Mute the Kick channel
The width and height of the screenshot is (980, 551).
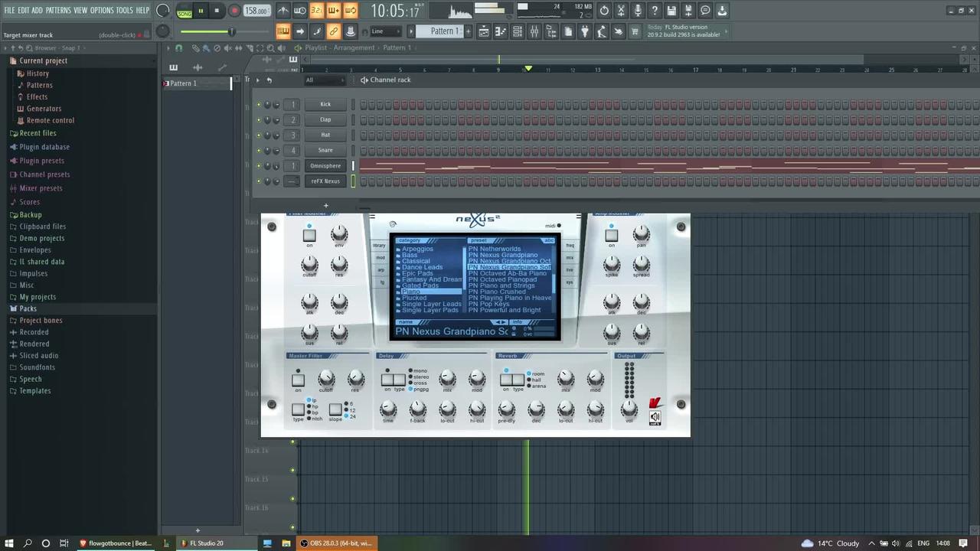point(259,104)
